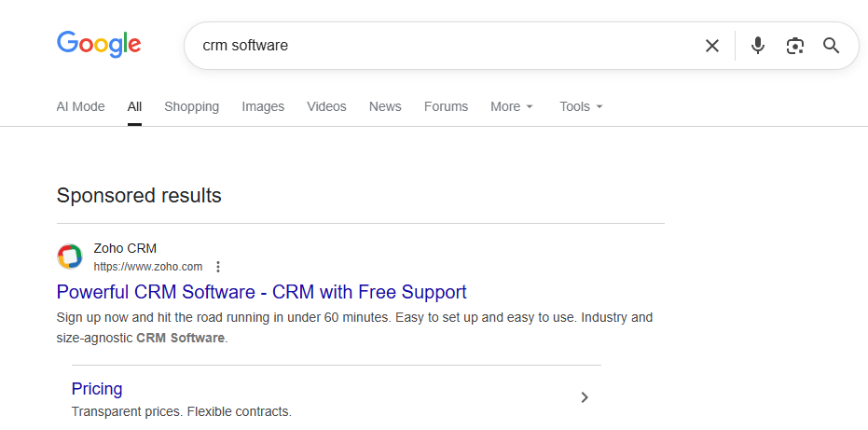Open search by image camera icon

click(795, 46)
